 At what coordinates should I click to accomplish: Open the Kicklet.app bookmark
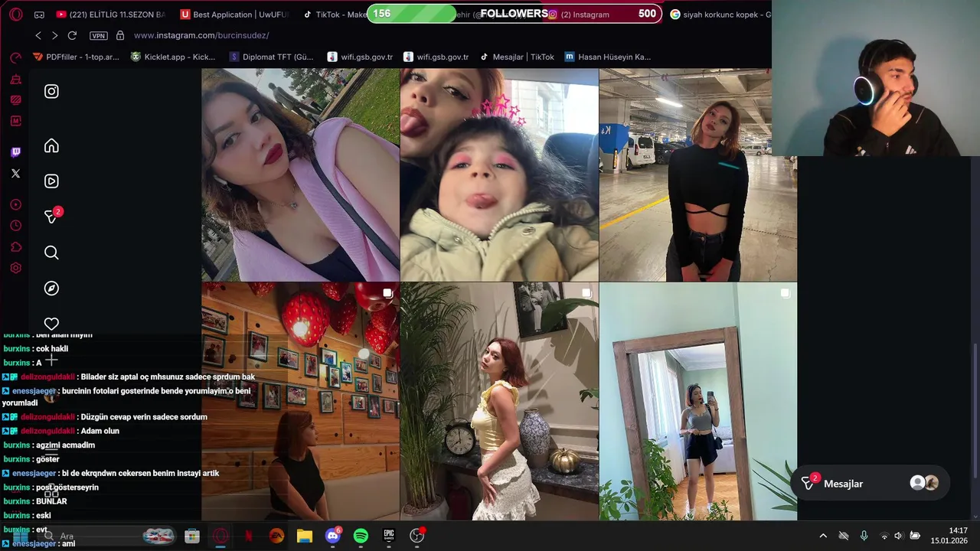(x=173, y=57)
